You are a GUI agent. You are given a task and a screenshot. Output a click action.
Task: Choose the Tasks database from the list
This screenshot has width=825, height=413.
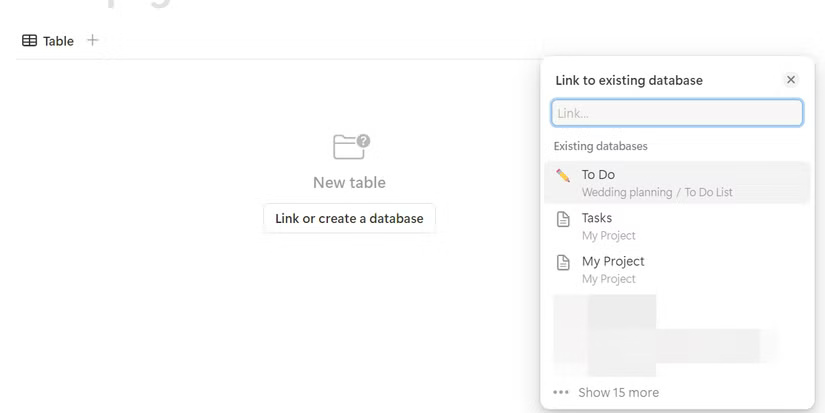coord(597,218)
